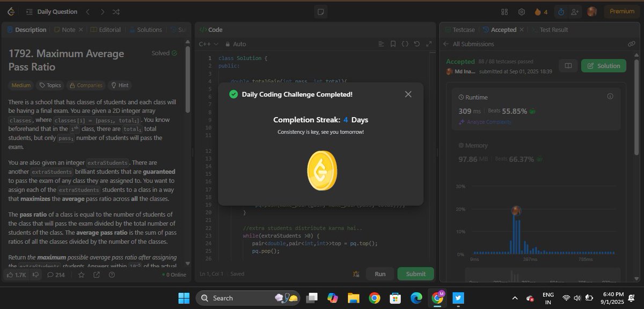Click the format code icon
The image size is (644, 309).
381,44
